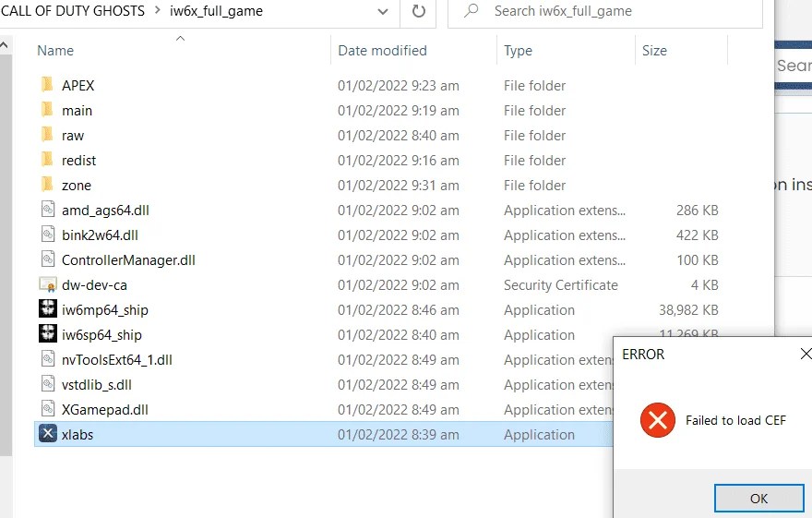Select the redist folder name
This screenshot has height=518, width=812.
click(78, 160)
